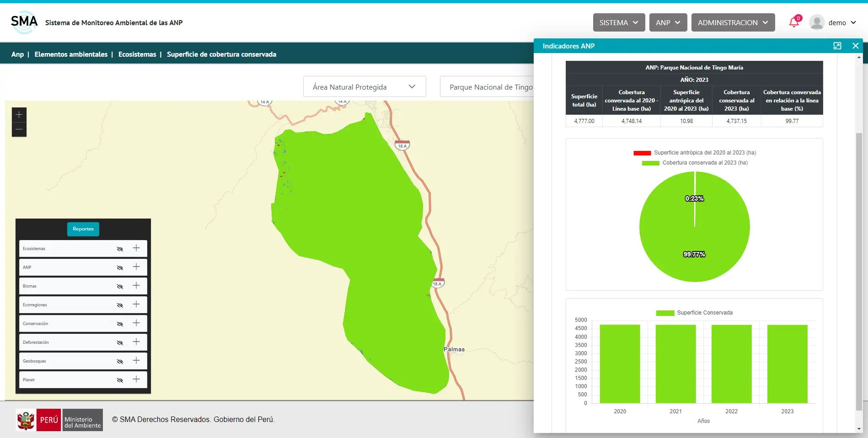The width and height of the screenshot is (868, 438).
Task: Toggle red Superficie antrópica legend swatch
Action: (642, 153)
